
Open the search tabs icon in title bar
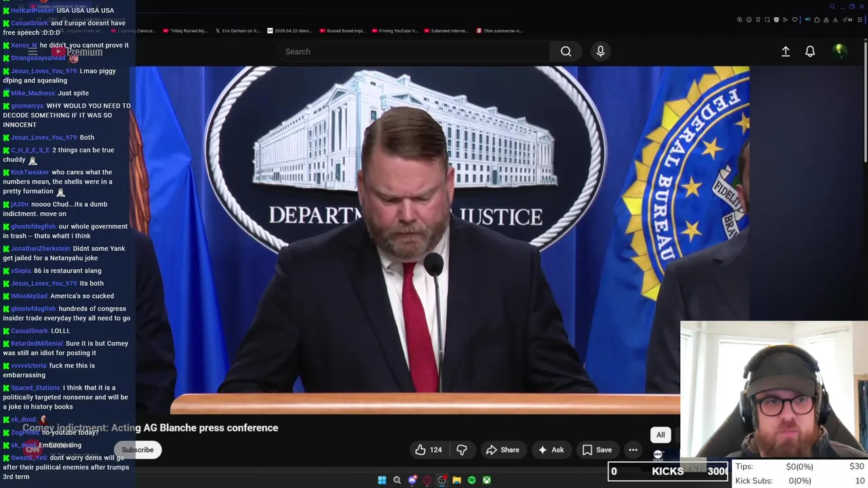click(832, 7)
